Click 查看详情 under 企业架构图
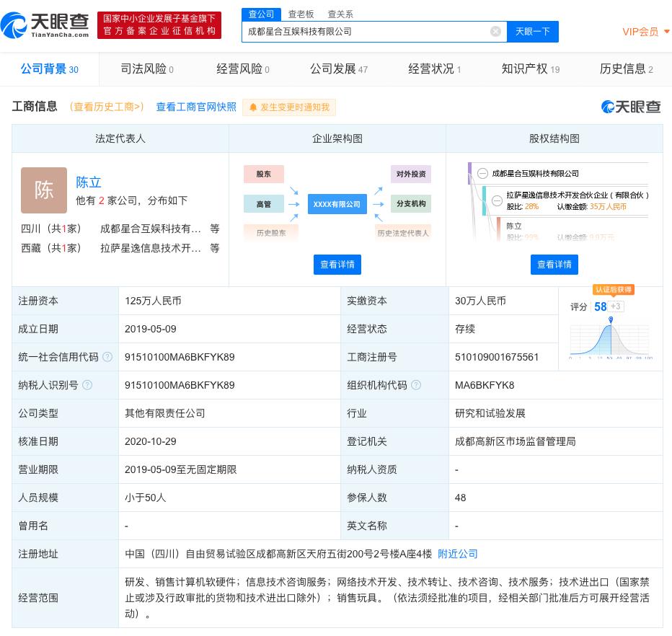This screenshot has height=636, width=672. pos(337,265)
